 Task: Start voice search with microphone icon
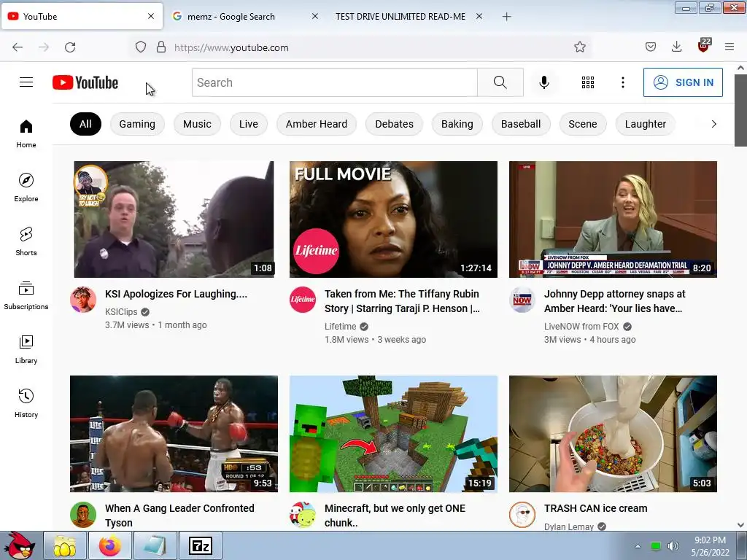pos(544,82)
